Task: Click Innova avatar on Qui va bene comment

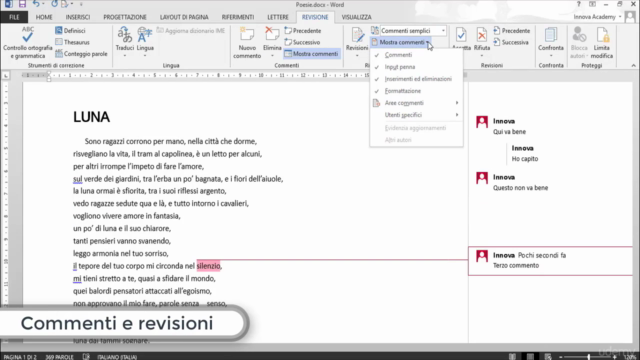Action: tap(482, 122)
